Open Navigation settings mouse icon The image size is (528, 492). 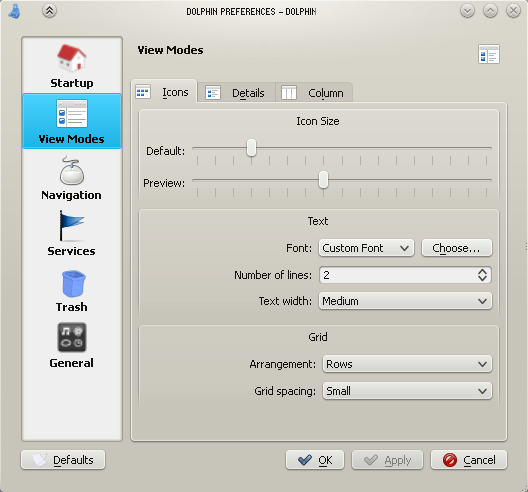(72, 170)
